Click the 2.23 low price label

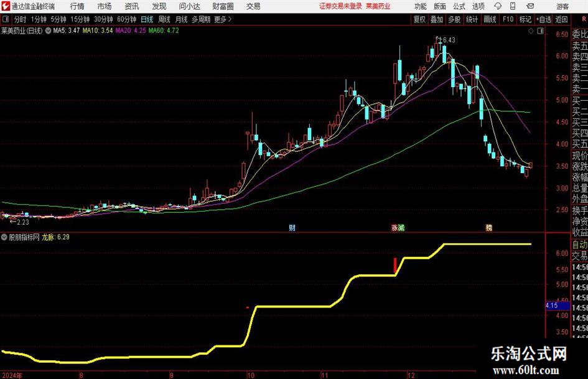click(x=23, y=222)
